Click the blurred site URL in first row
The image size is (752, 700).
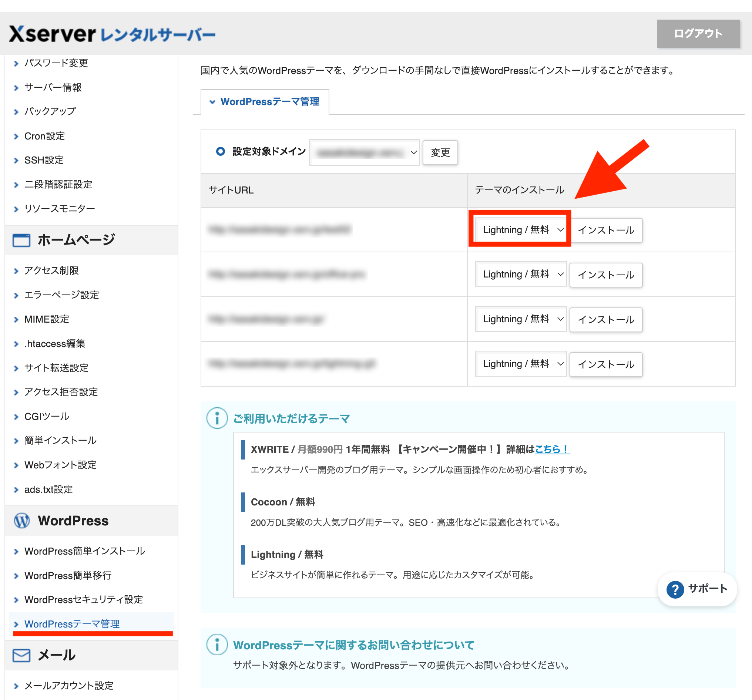click(279, 229)
